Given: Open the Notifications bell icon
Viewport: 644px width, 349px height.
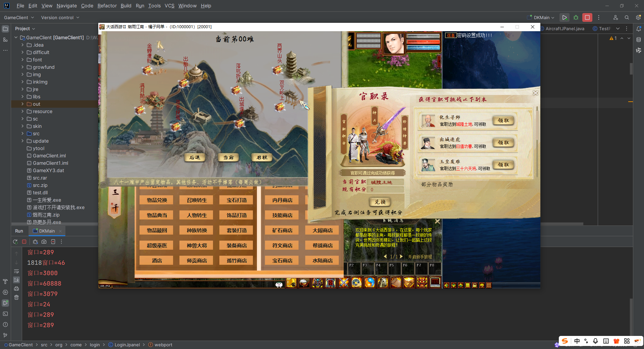Looking at the screenshot, I should pos(639,29).
